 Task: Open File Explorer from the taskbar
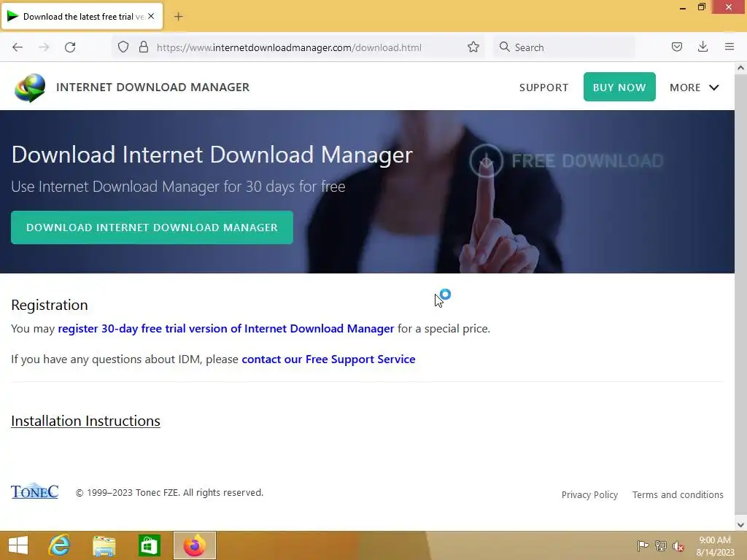[x=104, y=545]
